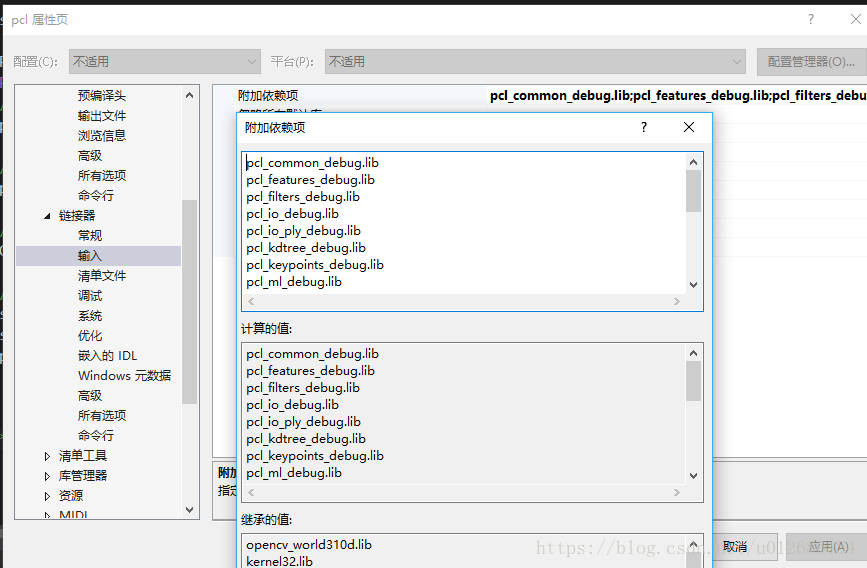Click pcl_features_debug.lib in the edit box
The image size is (867, 568).
click(310, 180)
